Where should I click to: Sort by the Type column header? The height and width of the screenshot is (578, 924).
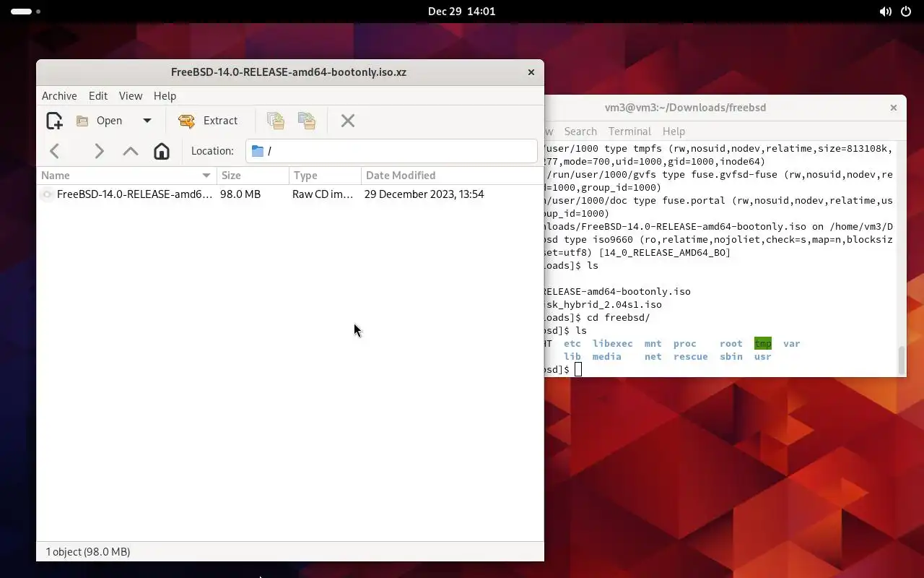pyautogui.click(x=325, y=176)
